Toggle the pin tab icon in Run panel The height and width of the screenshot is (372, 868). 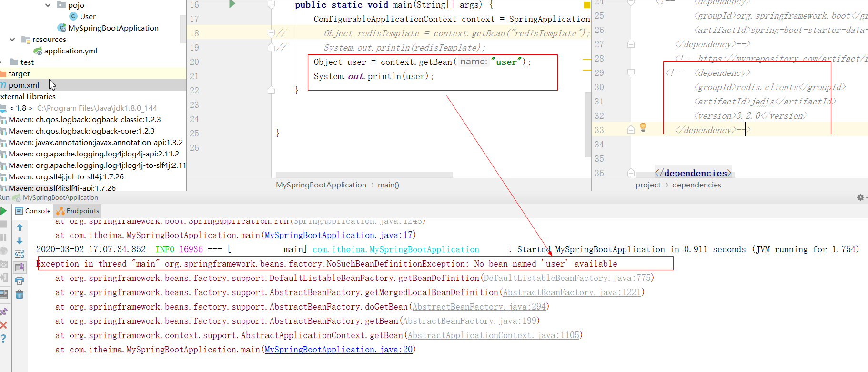[x=3, y=312]
